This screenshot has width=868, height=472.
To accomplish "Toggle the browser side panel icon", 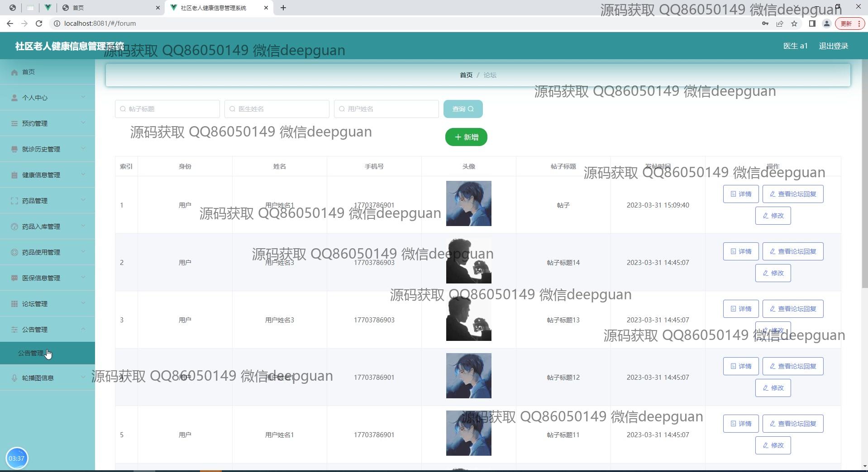I will (812, 24).
